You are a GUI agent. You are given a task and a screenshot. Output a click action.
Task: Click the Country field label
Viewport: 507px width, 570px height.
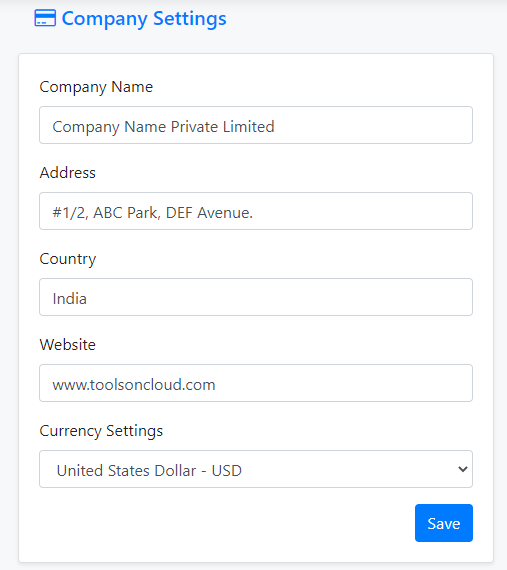click(x=68, y=259)
